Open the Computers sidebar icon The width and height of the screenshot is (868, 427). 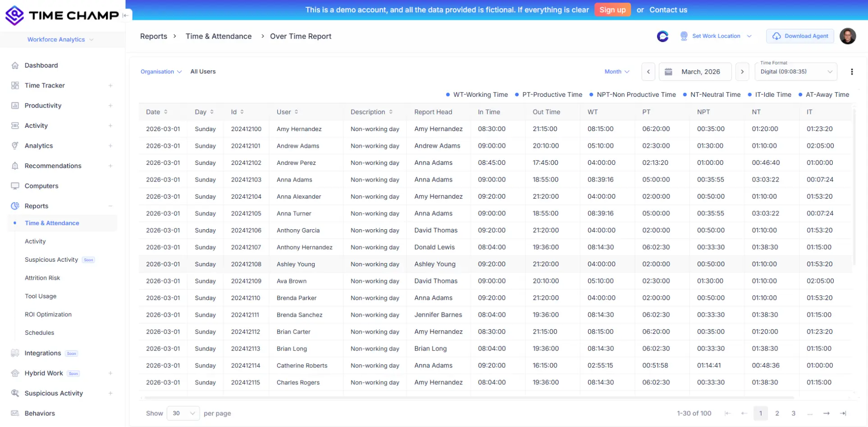tap(15, 186)
